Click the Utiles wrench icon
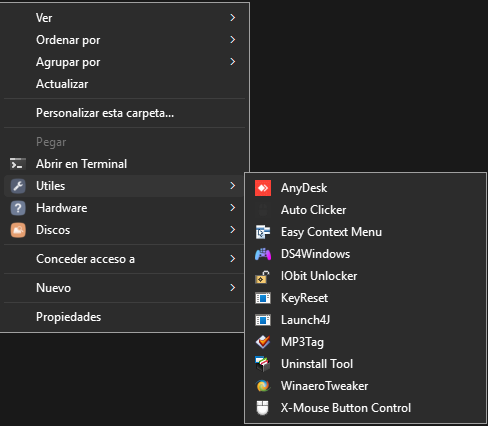488x426 pixels. click(x=18, y=186)
